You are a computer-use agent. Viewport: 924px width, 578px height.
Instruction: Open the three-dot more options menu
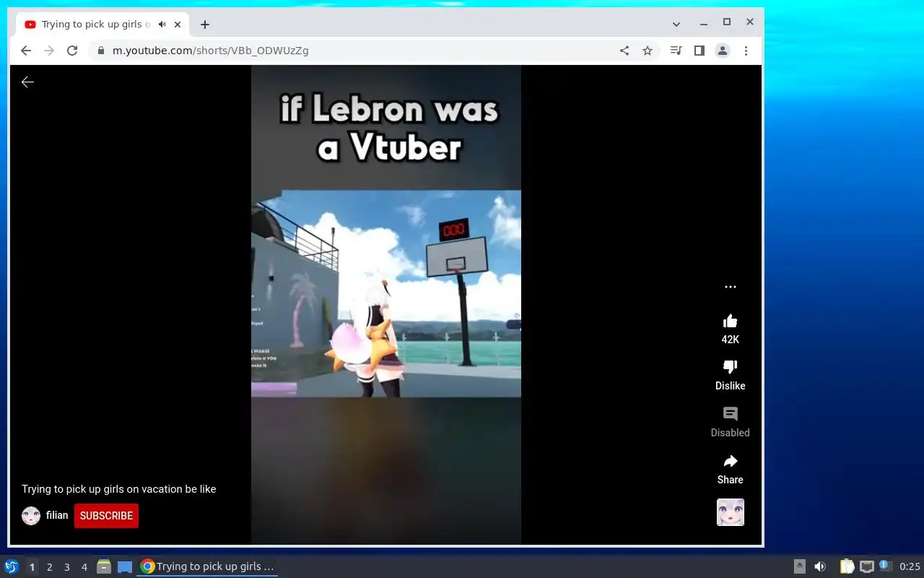tap(730, 287)
